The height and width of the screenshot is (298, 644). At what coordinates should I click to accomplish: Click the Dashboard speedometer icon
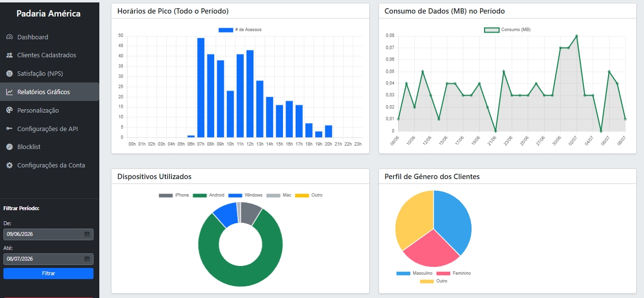tap(9, 37)
